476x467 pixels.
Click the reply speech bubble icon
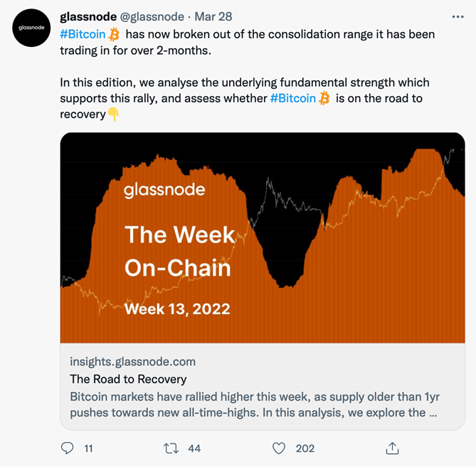tap(67, 449)
